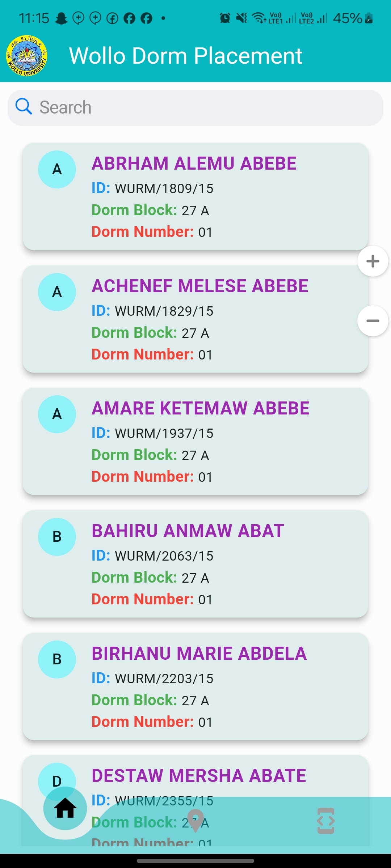
Task: Open ABRHAM ALEMU ABEBE card
Action: [x=195, y=196]
